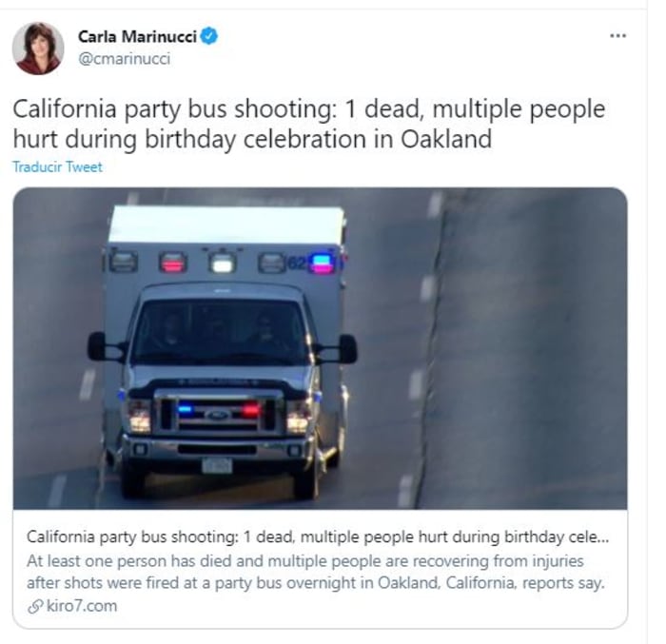The image size is (666, 644).
Task: Click the empty road area right of ambulance
Action: 514,361
